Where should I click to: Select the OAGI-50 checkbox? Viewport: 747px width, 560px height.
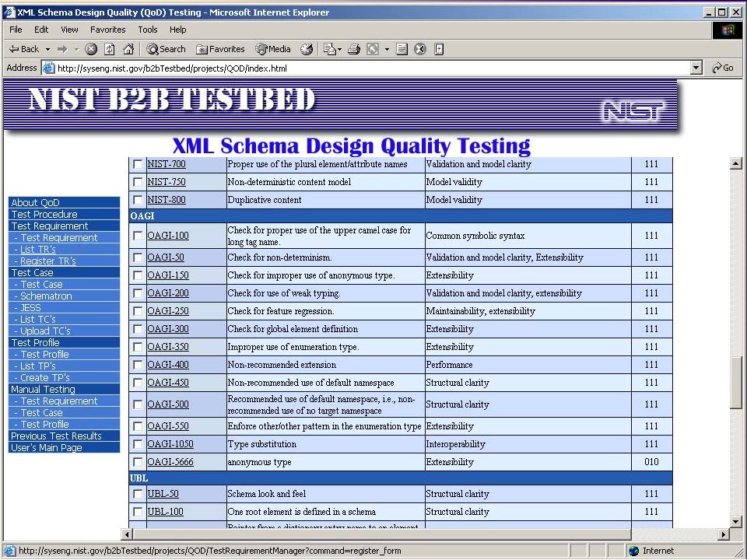tap(138, 257)
